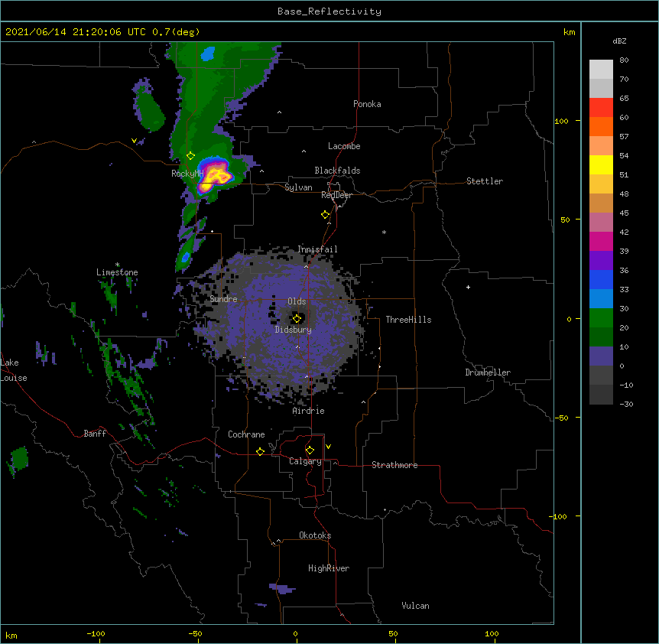Viewport: 659px width, 644px height.
Task: Click the intense storm core east of RockyMH
Action: (x=215, y=176)
